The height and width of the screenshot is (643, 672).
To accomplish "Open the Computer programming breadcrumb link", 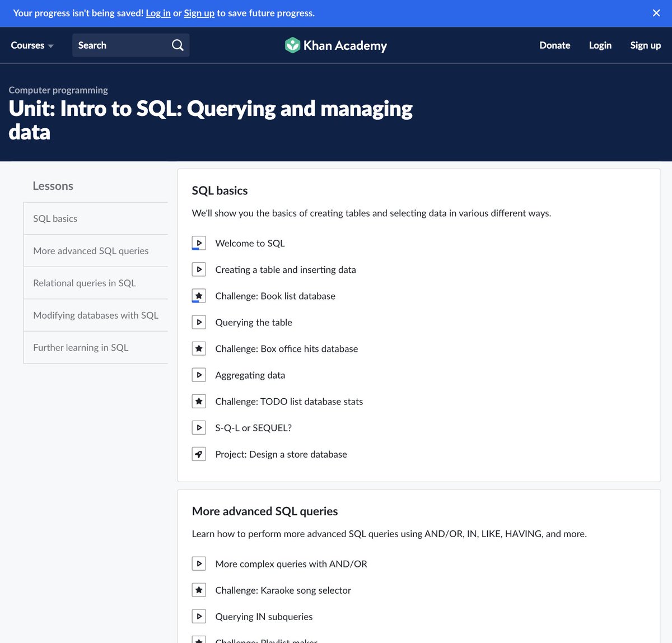I will pyautogui.click(x=58, y=90).
